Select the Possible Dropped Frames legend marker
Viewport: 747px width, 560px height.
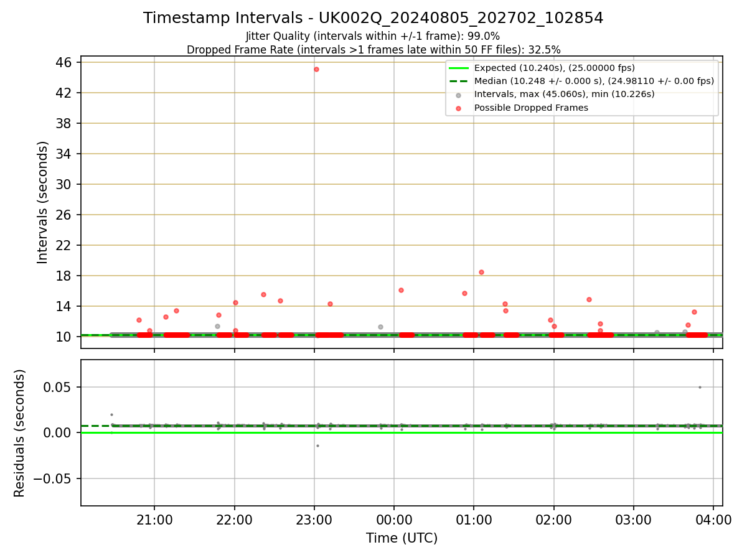tap(459, 108)
